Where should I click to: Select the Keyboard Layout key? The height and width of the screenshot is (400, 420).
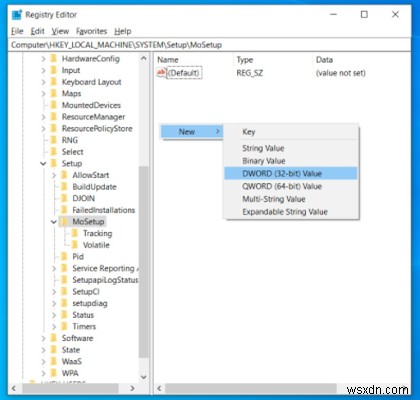click(x=91, y=82)
